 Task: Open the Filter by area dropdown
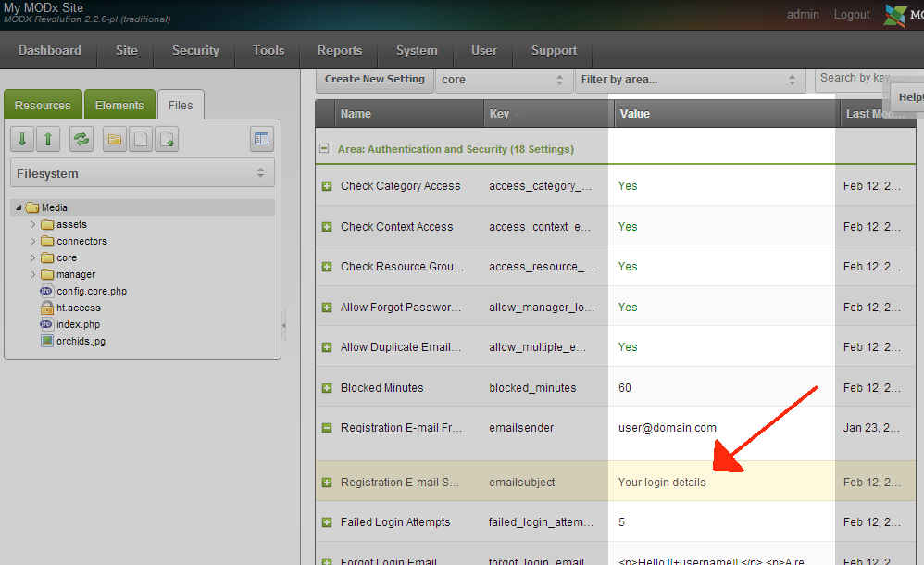pos(688,80)
